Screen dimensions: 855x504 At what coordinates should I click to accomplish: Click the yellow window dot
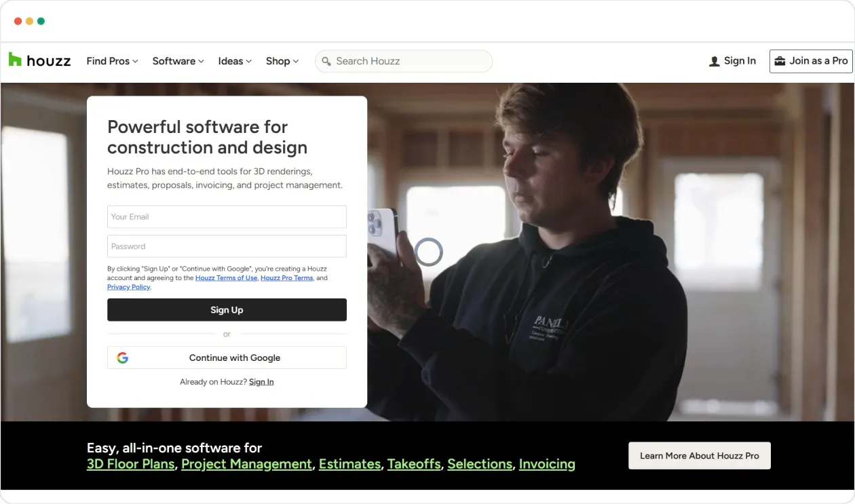[x=29, y=21]
